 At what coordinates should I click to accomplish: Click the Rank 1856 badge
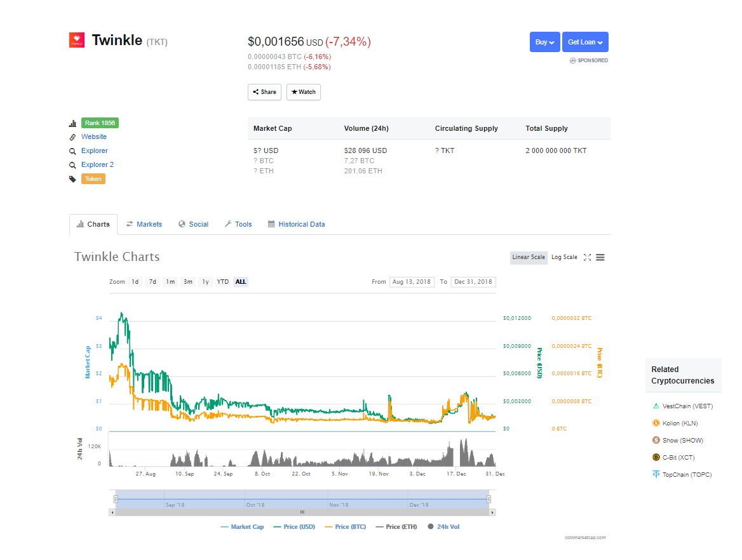pos(100,123)
